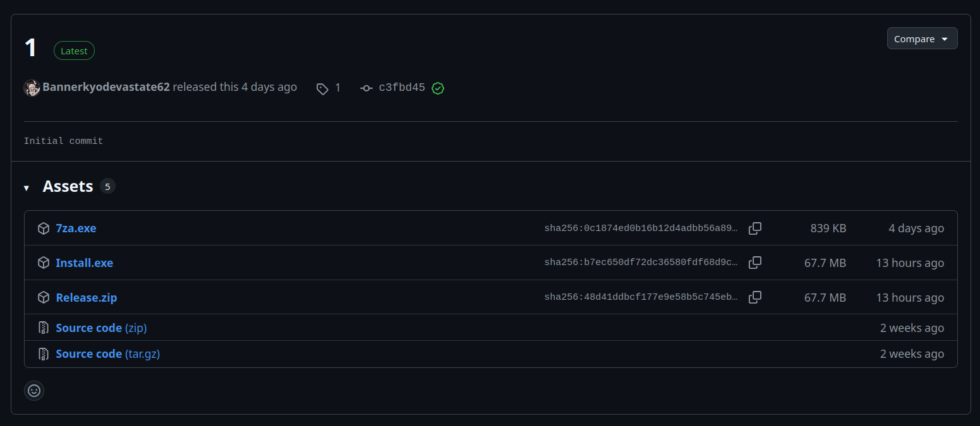This screenshot has height=426, width=980.
Task: Show verified signature green badge
Action: pyautogui.click(x=438, y=88)
